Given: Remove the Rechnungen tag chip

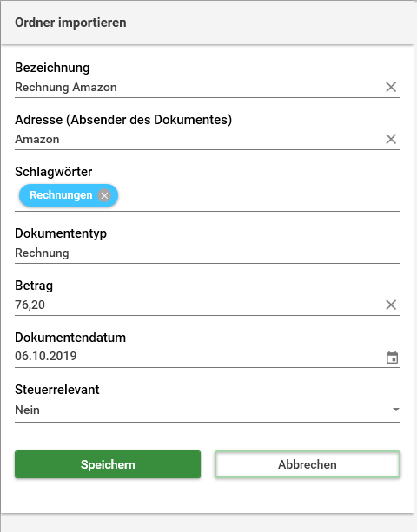Looking at the screenshot, I should coord(104,195).
